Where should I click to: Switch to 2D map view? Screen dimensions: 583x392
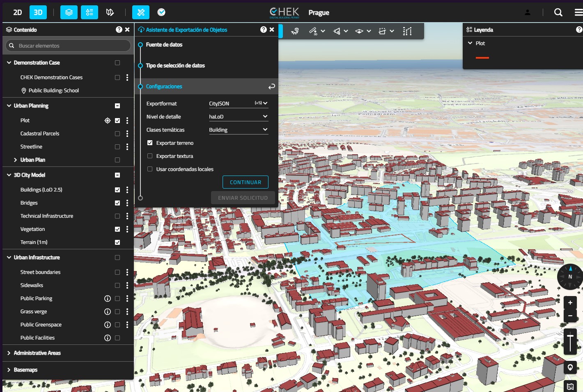18,12
